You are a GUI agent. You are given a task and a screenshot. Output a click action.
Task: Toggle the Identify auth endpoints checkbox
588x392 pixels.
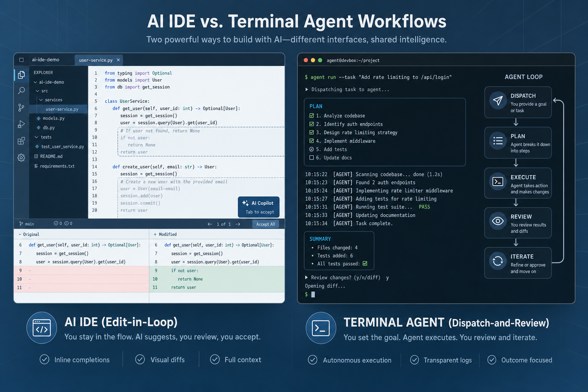click(x=312, y=124)
